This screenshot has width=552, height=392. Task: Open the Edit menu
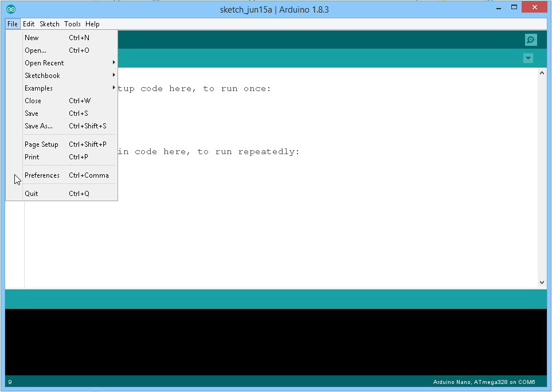[29, 24]
